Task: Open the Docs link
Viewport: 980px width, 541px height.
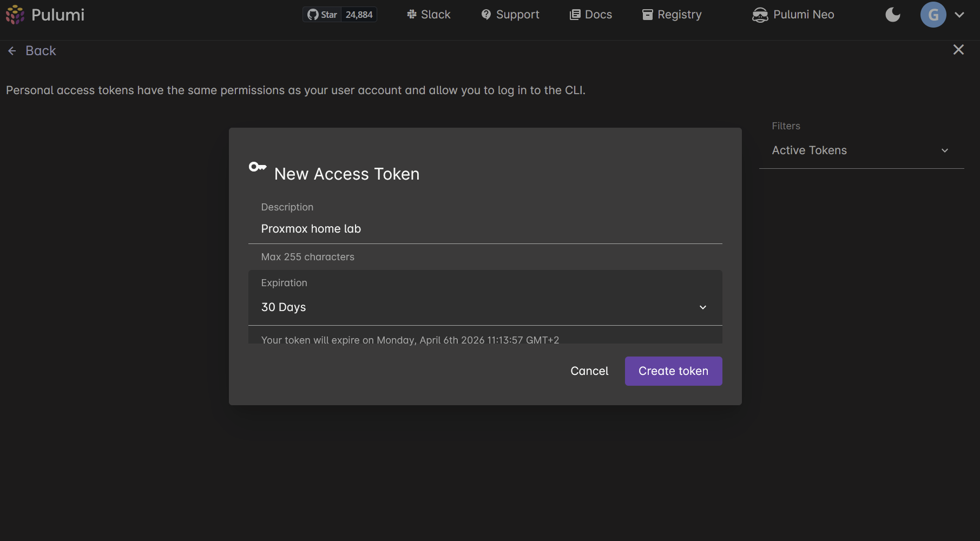Action: (591, 15)
